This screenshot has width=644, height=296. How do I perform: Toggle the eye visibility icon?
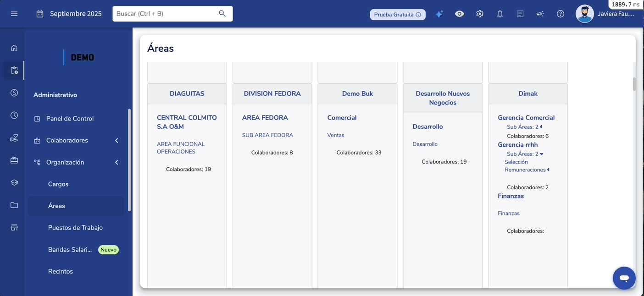[460, 14]
